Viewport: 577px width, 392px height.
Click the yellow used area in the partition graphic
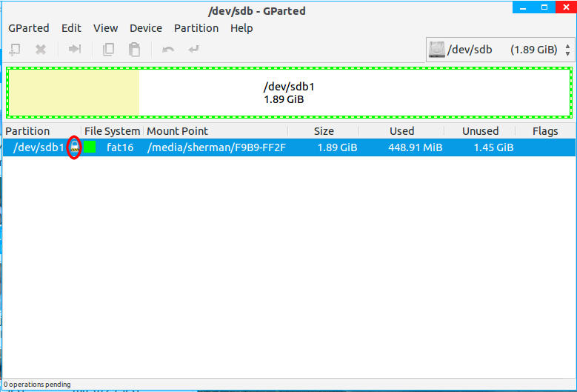(73, 93)
